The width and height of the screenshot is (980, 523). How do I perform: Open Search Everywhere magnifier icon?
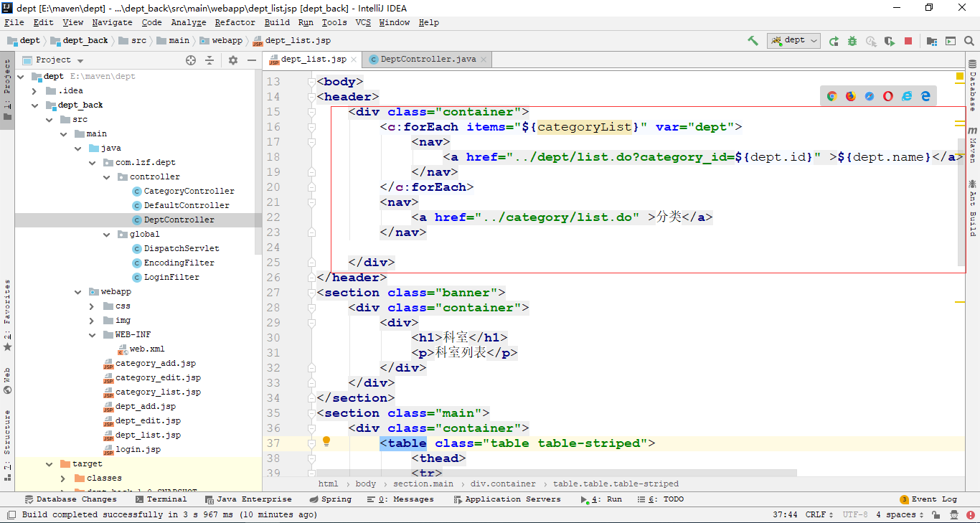pos(969,41)
